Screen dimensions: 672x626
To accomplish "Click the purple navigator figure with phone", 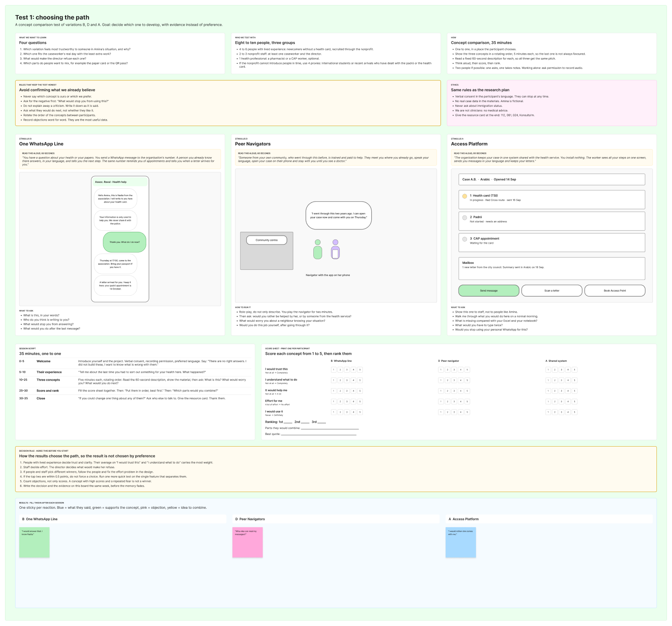I will tap(335, 250).
